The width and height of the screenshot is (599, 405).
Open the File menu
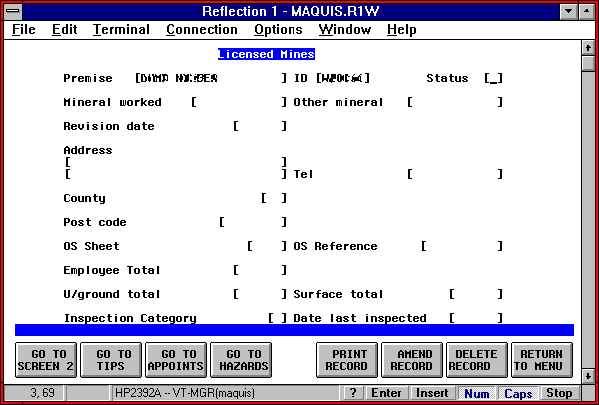tap(24, 30)
